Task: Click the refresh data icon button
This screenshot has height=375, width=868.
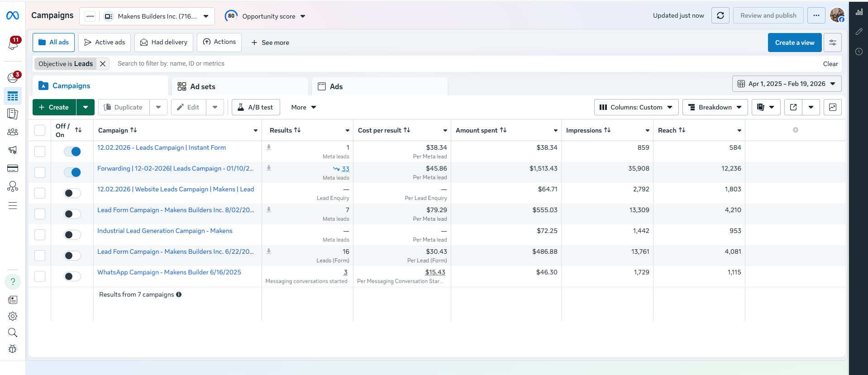Action: (x=720, y=15)
